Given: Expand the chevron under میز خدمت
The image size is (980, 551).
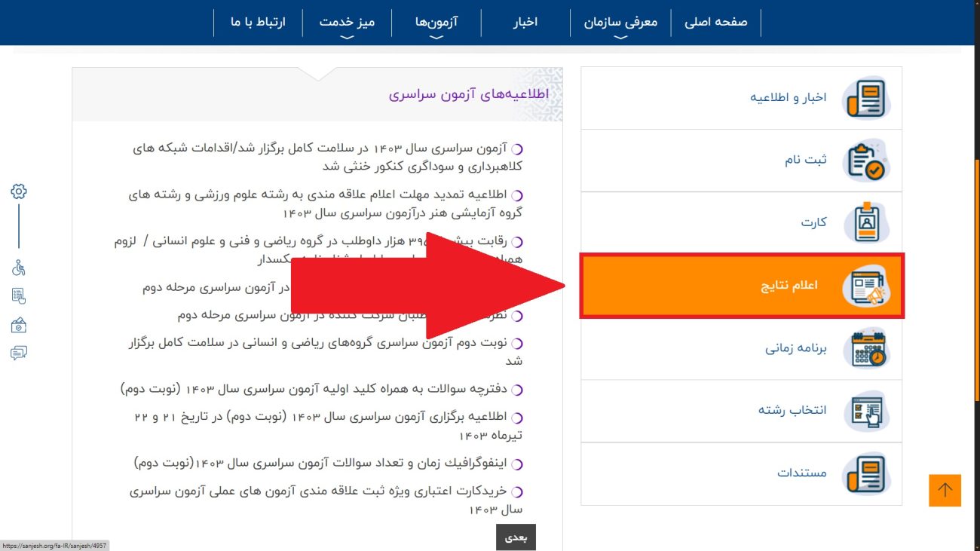Looking at the screenshot, I should tap(347, 37).
